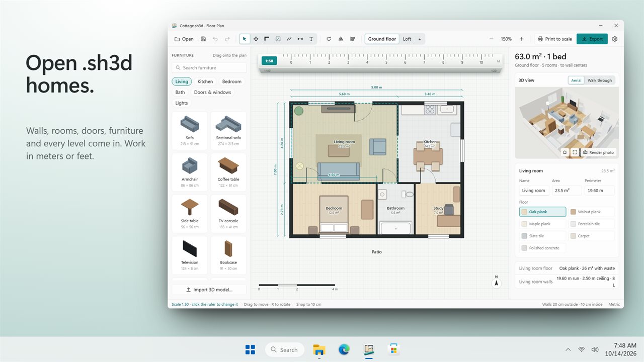This screenshot has height=362, width=644.
Task: Click the rotate icon in toolbar
Action: [x=329, y=39]
